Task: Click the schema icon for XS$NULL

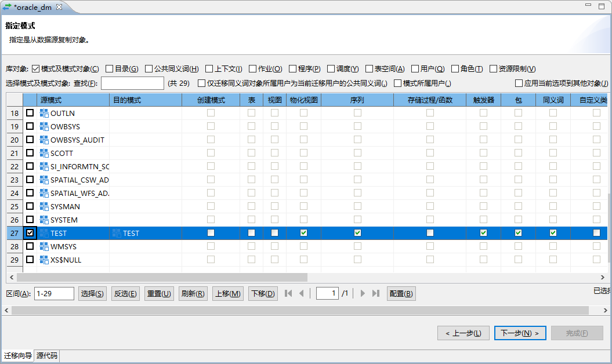Action: pyautogui.click(x=45, y=260)
